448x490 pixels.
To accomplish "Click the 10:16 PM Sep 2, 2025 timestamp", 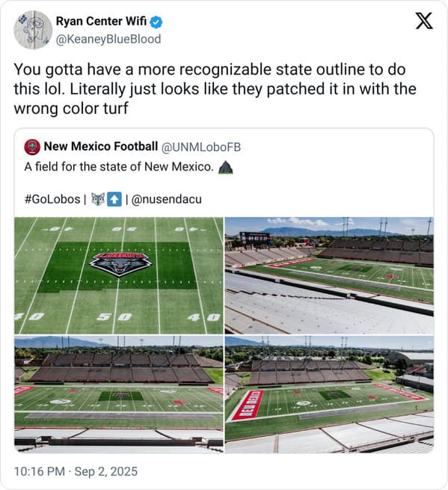I will point(76,471).
